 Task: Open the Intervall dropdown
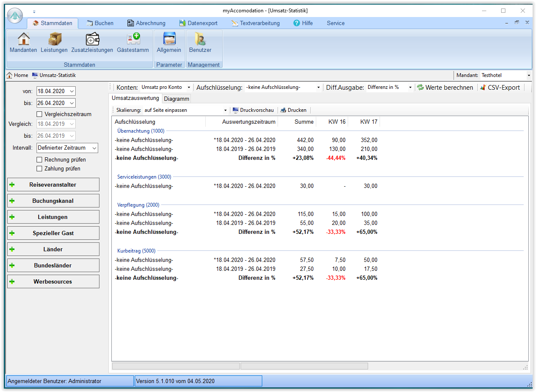[x=67, y=148]
